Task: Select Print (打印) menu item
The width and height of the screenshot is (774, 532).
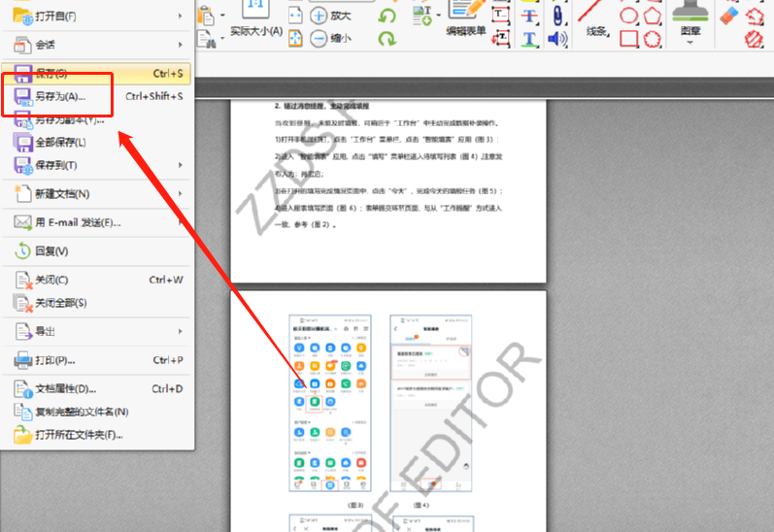Action: 97,360
